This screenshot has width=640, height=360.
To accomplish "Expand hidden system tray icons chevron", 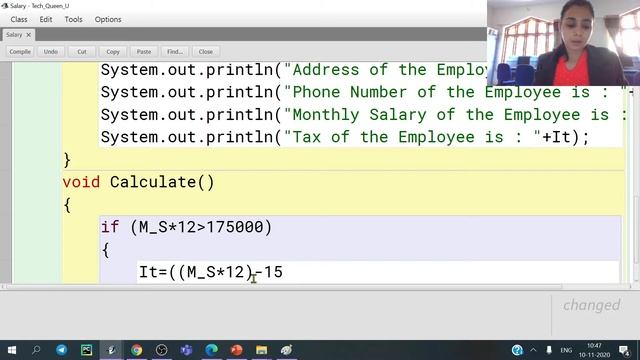I will [533, 350].
